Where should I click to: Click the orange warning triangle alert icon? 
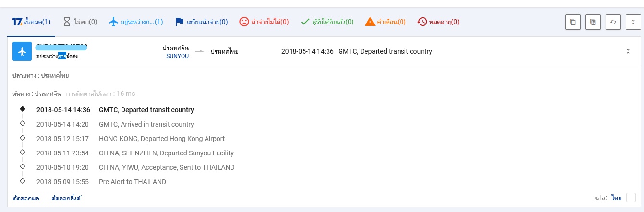[370, 22]
